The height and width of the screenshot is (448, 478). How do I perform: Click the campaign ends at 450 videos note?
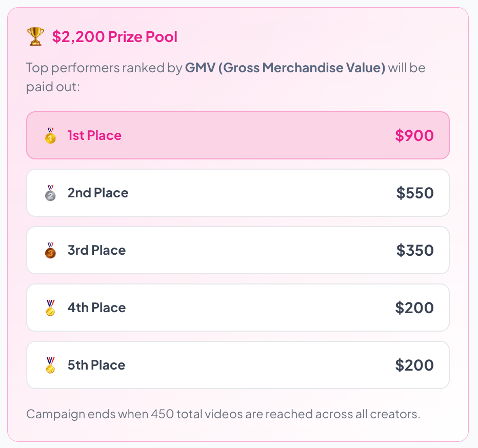[x=223, y=414]
